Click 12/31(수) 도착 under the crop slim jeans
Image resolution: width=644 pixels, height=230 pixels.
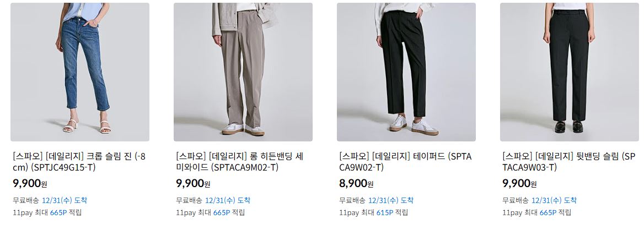pyautogui.click(x=65, y=200)
